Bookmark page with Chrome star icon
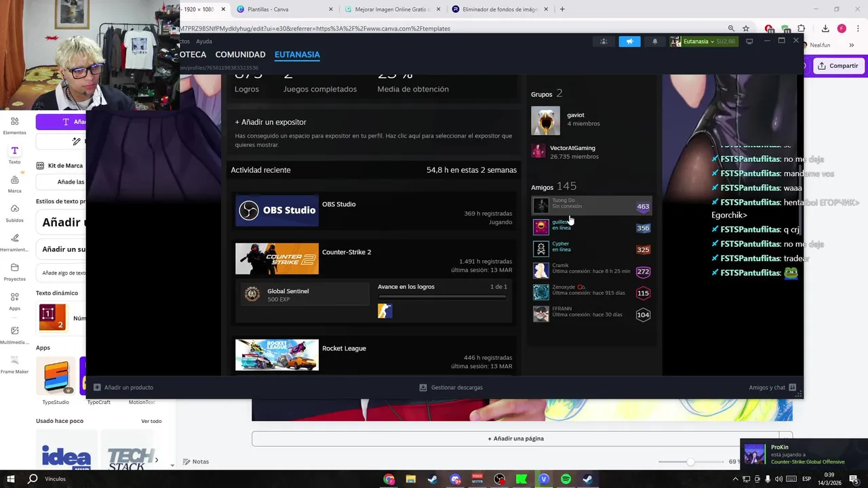Screen dimensions: 868x488 746,28
